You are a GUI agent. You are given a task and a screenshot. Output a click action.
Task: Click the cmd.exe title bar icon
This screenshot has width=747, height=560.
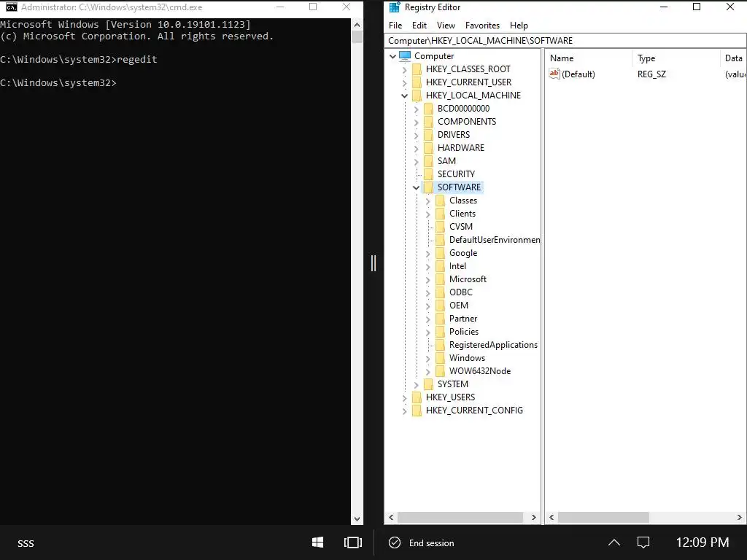[x=12, y=7]
